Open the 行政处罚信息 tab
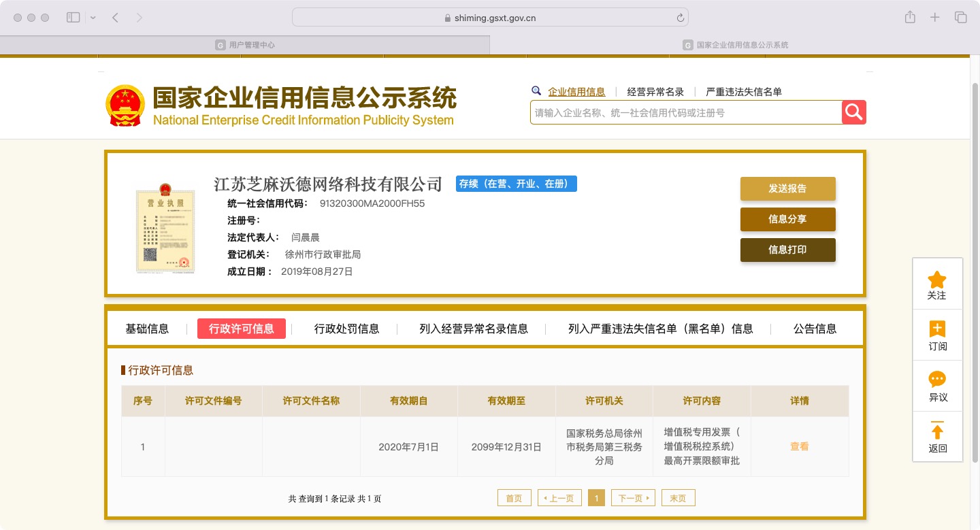The image size is (980, 530). tap(346, 329)
